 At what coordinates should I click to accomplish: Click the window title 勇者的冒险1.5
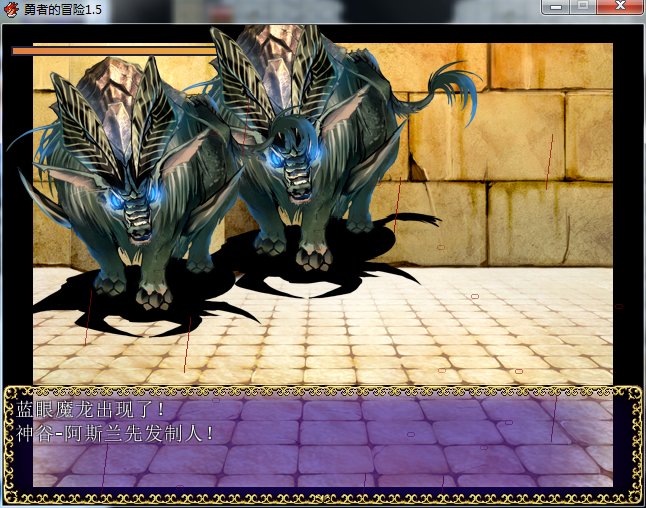coord(63,9)
